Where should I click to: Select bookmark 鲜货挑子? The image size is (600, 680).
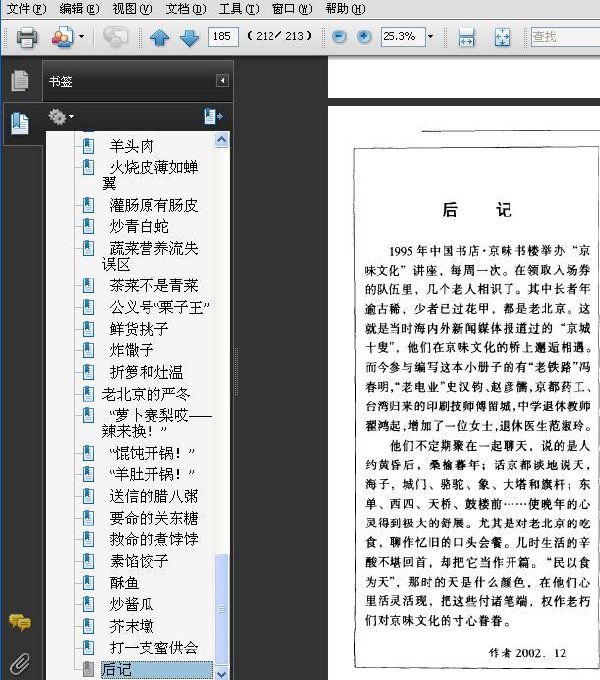click(x=139, y=329)
